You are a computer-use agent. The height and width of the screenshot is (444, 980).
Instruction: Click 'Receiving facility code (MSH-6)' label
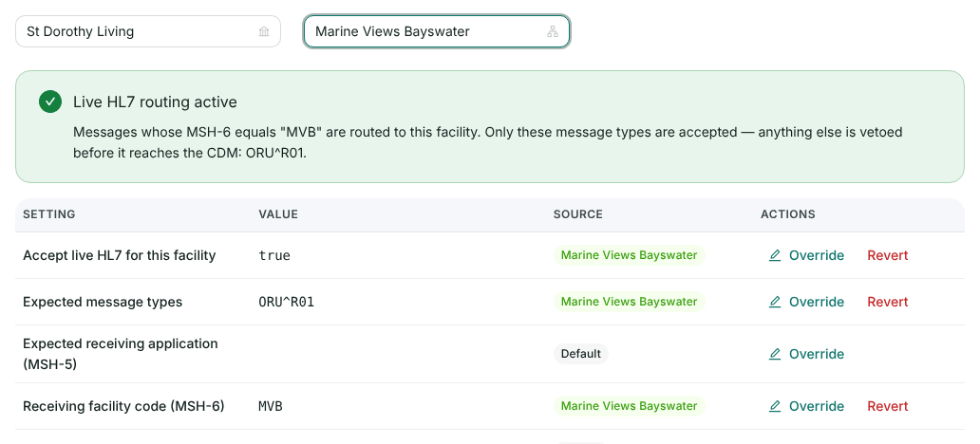click(123, 406)
